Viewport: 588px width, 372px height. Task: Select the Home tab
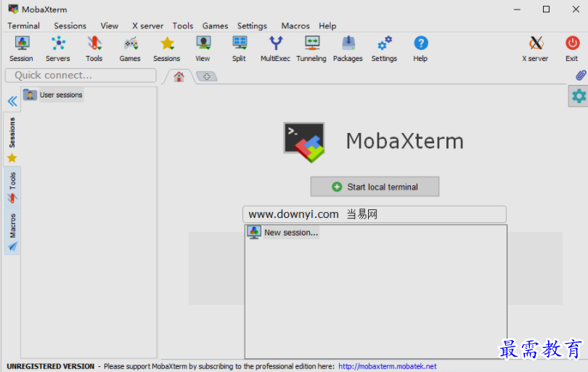[x=179, y=76]
